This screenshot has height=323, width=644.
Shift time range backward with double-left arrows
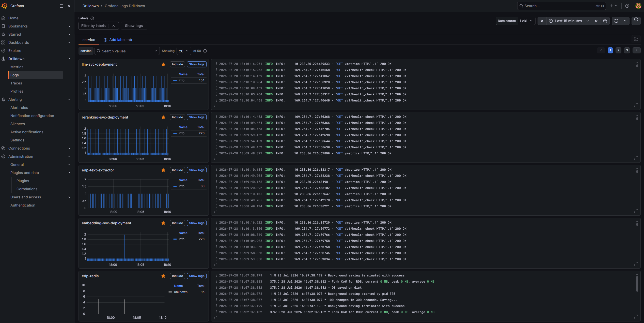542,21
